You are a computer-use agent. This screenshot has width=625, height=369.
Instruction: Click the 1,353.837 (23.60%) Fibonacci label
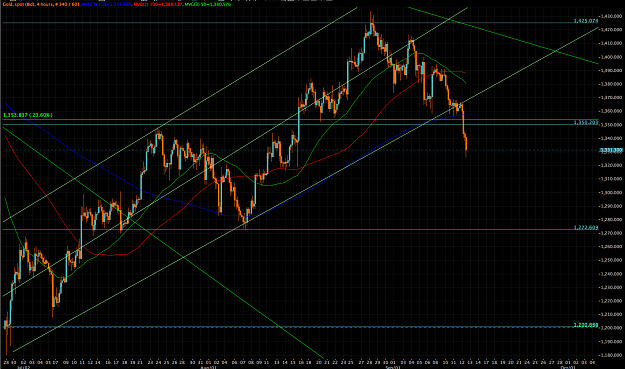pos(28,115)
